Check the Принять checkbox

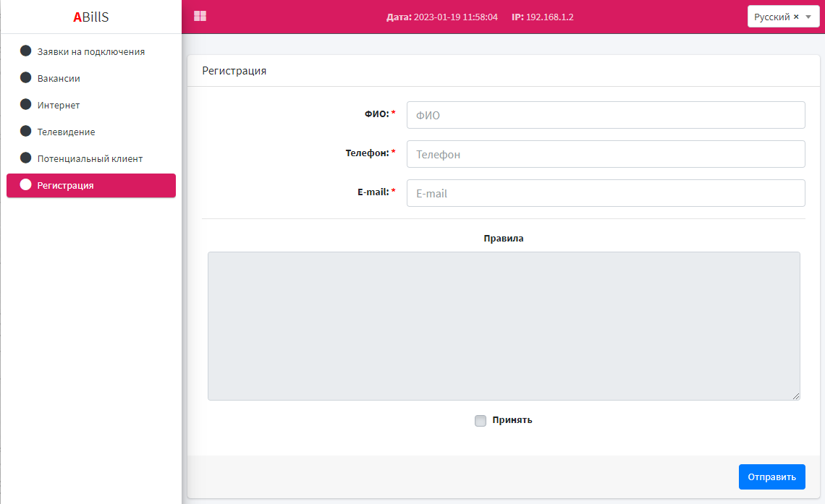coord(481,421)
